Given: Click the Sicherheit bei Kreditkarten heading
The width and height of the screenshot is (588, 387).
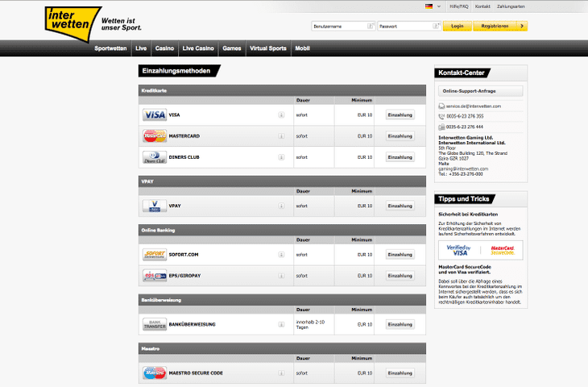Looking at the screenshot, I should tap(468, 214).
